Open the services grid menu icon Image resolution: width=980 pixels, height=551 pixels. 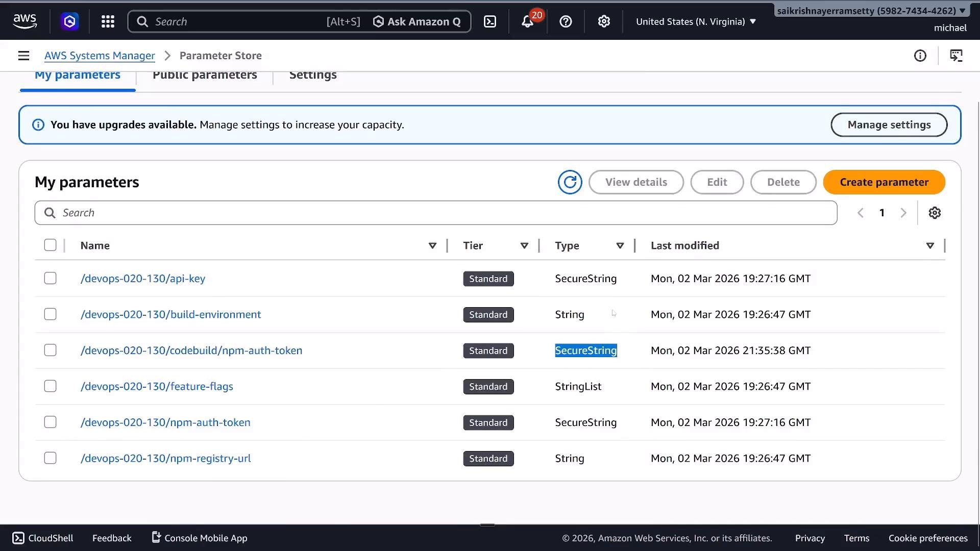[x=108, y=21]
